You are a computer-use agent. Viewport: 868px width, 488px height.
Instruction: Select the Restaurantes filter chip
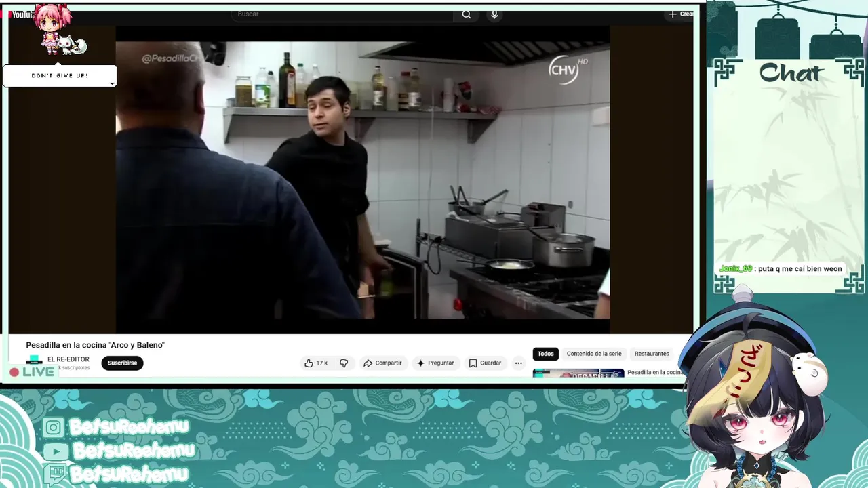652,354
